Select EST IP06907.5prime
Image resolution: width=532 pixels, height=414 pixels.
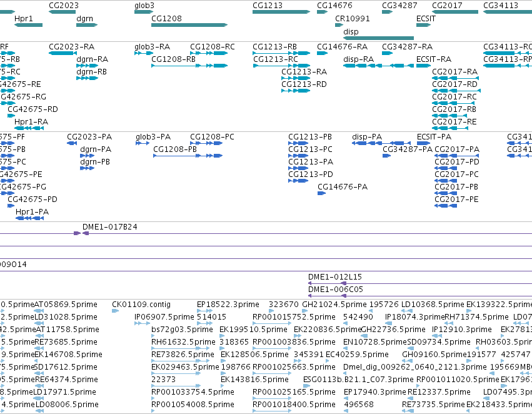pyautogui.click(x=164, y=317)
